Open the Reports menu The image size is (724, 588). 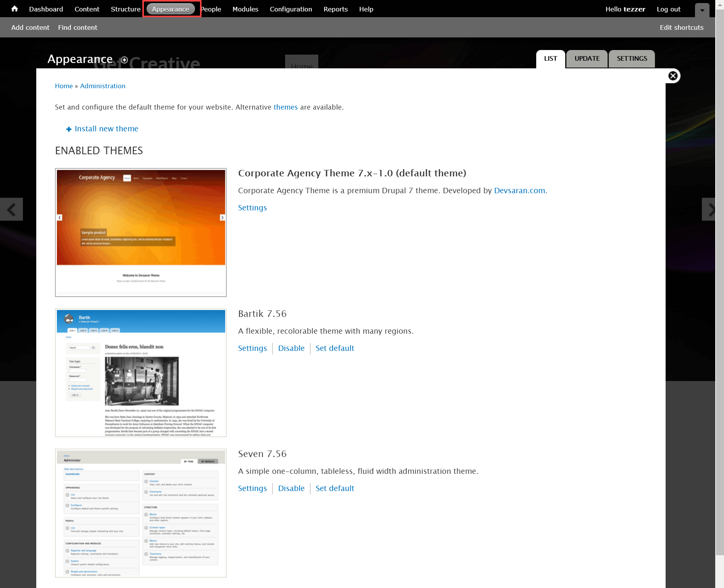click(x=335, y=9)
